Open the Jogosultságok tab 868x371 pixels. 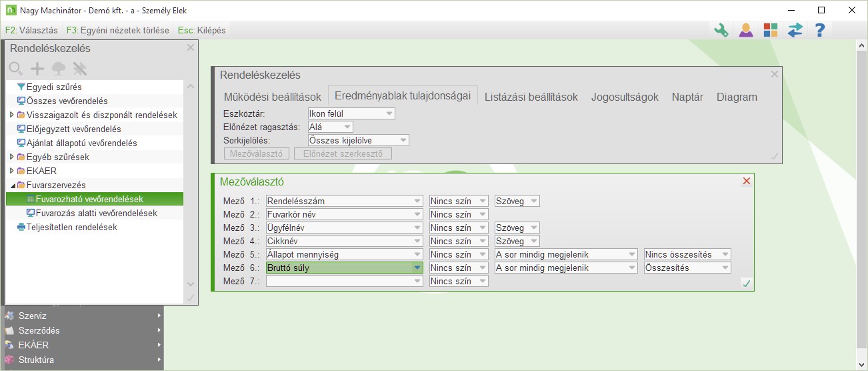[x=625, y=97]
